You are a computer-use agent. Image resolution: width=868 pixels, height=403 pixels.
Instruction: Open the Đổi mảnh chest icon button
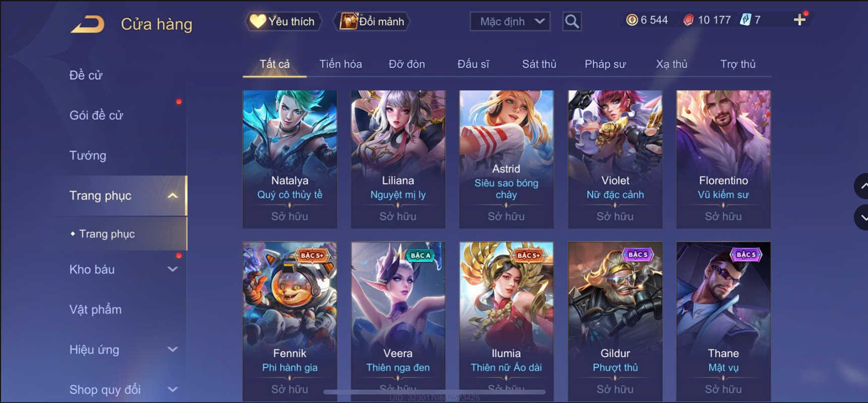(372, 21)
